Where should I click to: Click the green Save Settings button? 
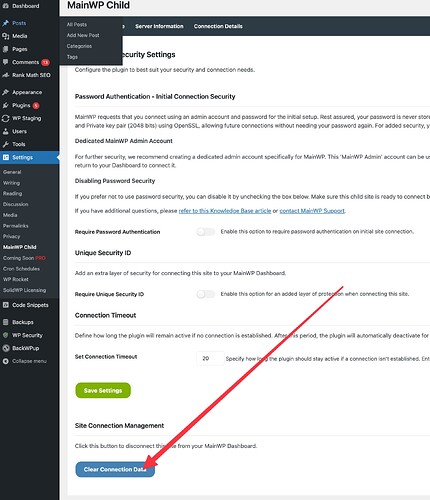click(x=103, y=390)
